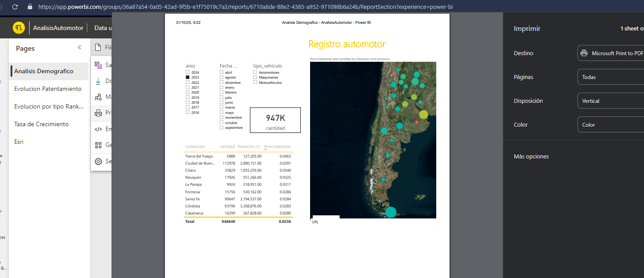Expand Más opciones in the print panel

pos(531,156)
